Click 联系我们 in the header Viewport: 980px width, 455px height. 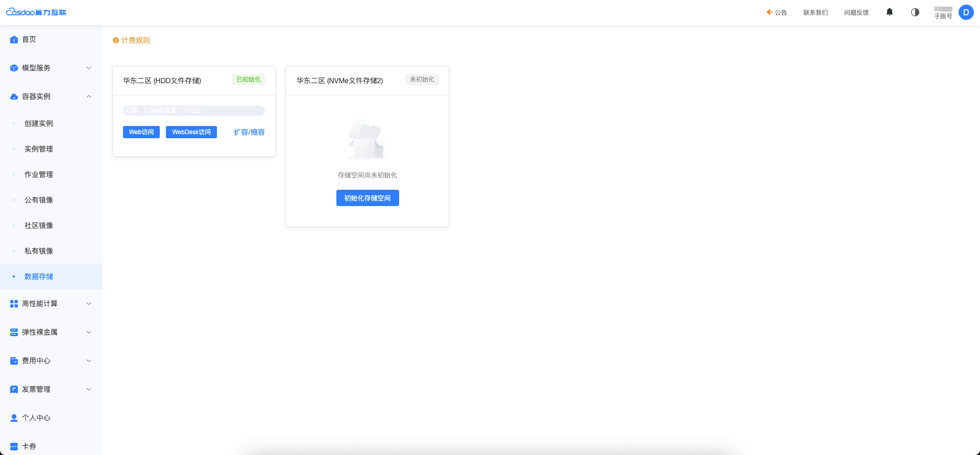coord(816,12)
